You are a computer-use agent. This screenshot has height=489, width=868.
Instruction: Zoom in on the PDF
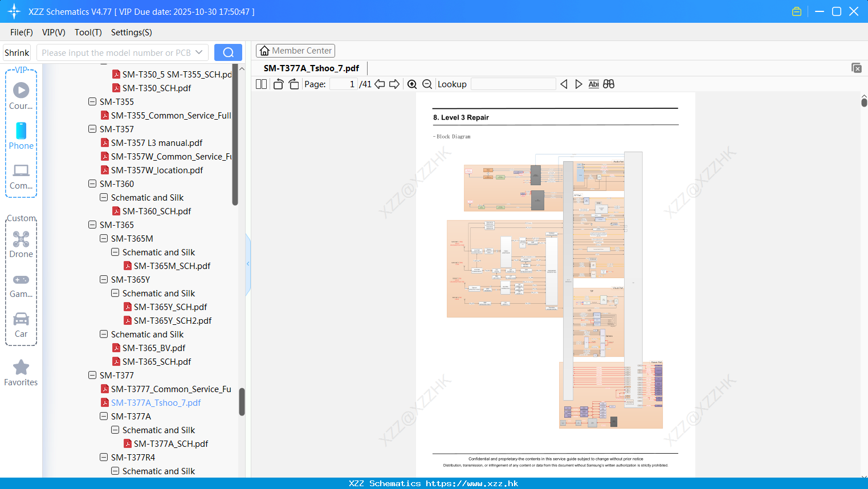click(412, 84)
